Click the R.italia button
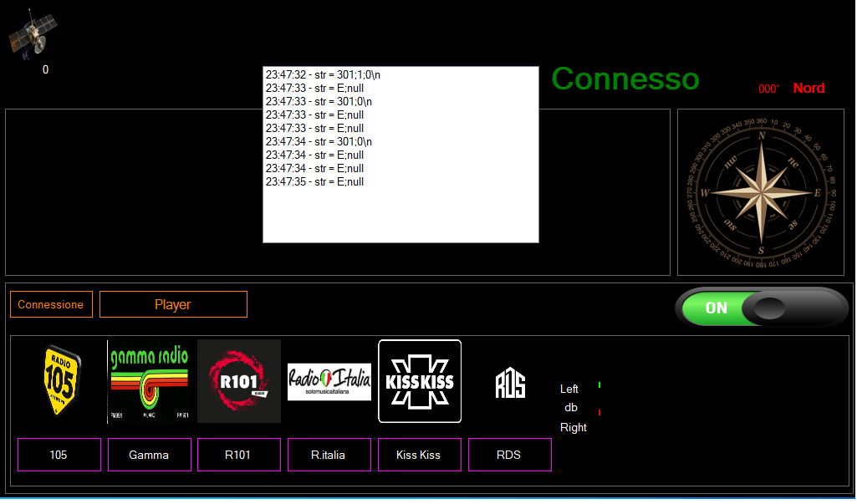This screenshot has width=857, height=504. pyautogui.click(x=329, y=455)
